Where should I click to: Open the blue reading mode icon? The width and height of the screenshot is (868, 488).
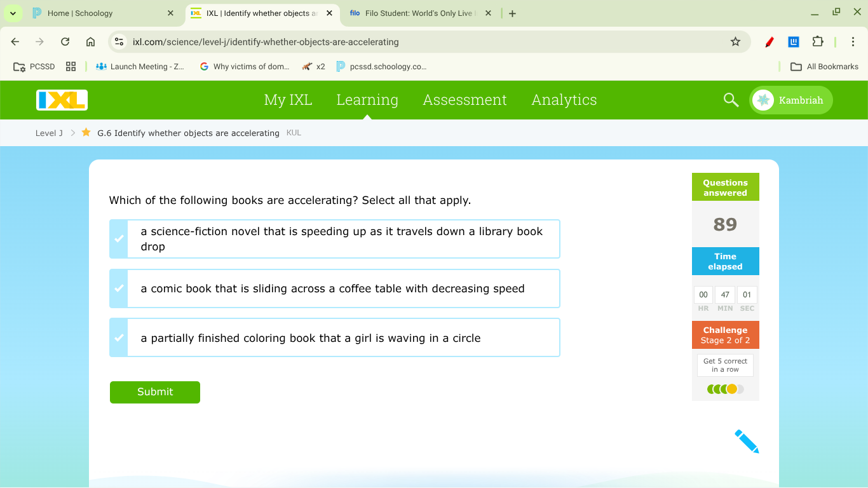[x=793, y=41]
